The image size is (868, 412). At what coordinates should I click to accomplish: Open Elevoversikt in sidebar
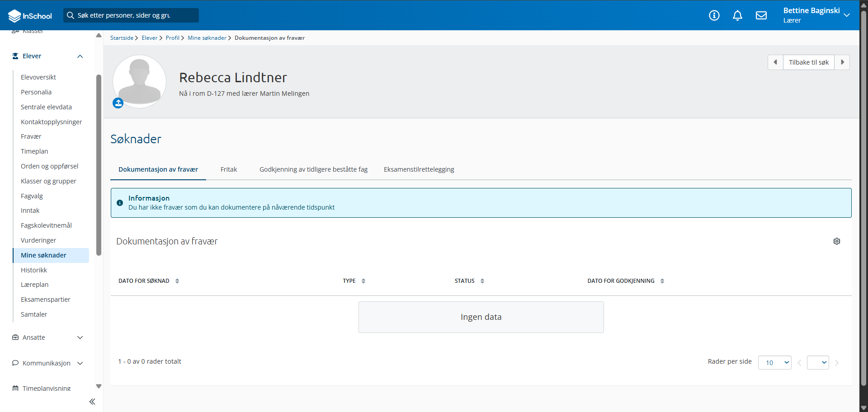(38, 77)
